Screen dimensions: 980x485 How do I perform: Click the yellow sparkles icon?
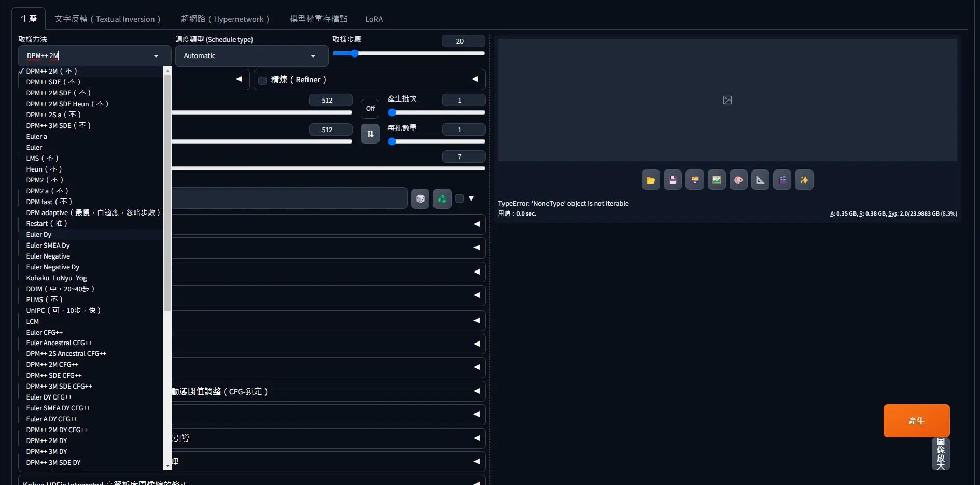point(804,180)
